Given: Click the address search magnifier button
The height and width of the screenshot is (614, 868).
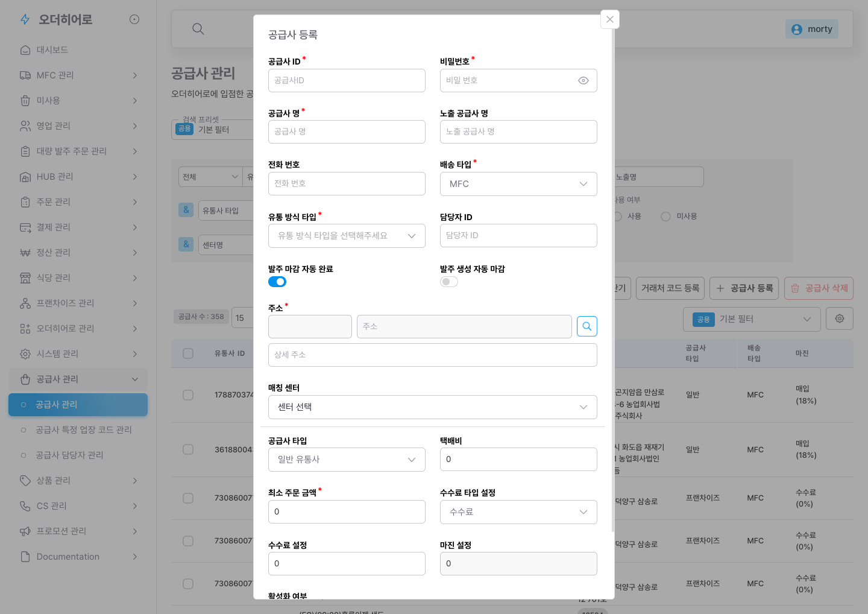Looking at the screenshot, I should point(587,326).
